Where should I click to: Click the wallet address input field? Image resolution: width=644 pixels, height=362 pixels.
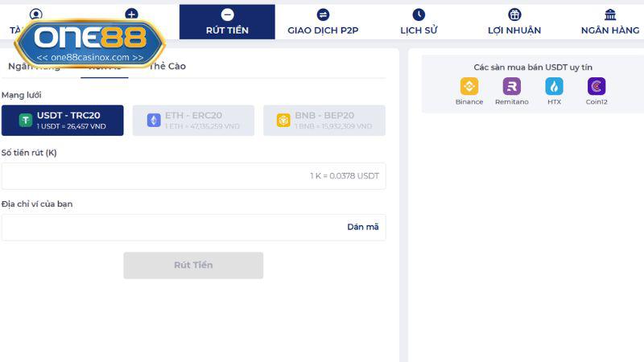pos(169,227)
